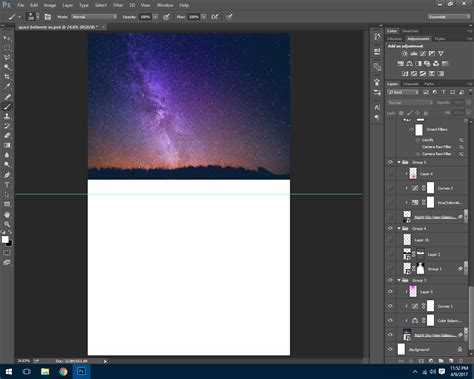Image resolution: width=474 pixels, height=379 pixels.
Task: Select the Move tool
Action: (x=7, y=38)
